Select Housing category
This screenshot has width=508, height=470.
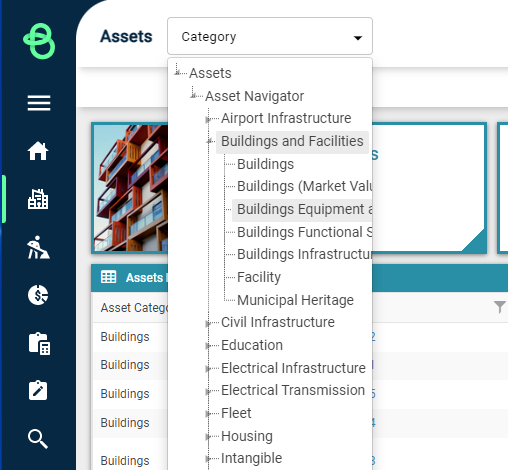click(x=247, y=436)
